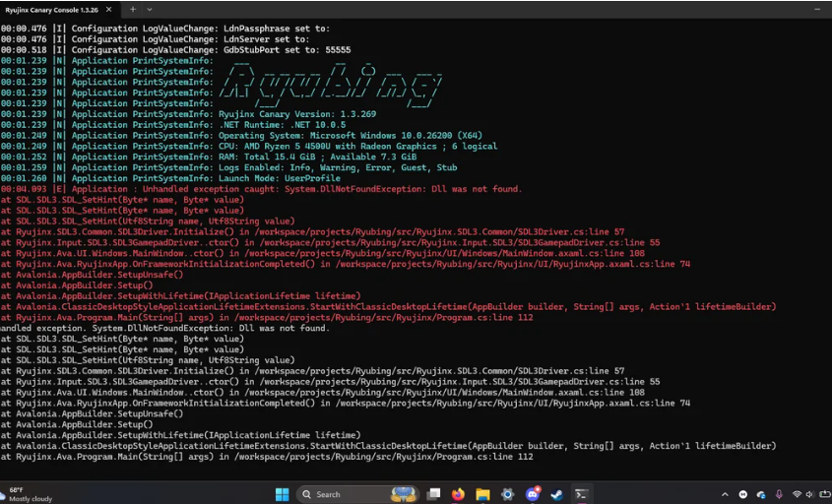Launch Firefox from the taskbar
Screen dimensions: 832x504
[x=458, y=494]
